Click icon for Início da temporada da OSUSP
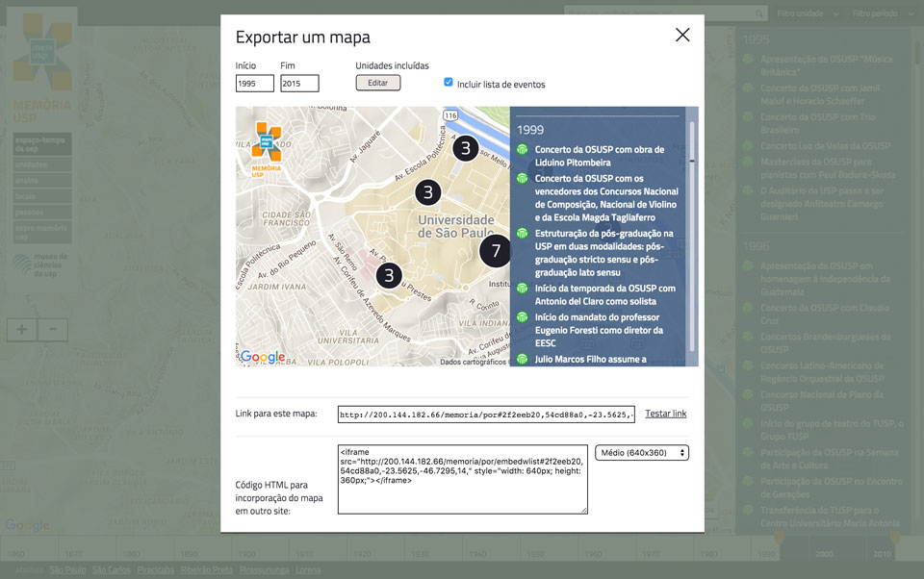The height and width of the screenshot is (579, 924). pos(522,288)
